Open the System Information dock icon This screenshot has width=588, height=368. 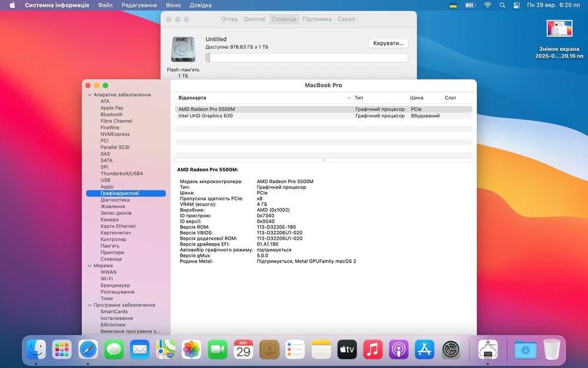click(x=488, y=349)
